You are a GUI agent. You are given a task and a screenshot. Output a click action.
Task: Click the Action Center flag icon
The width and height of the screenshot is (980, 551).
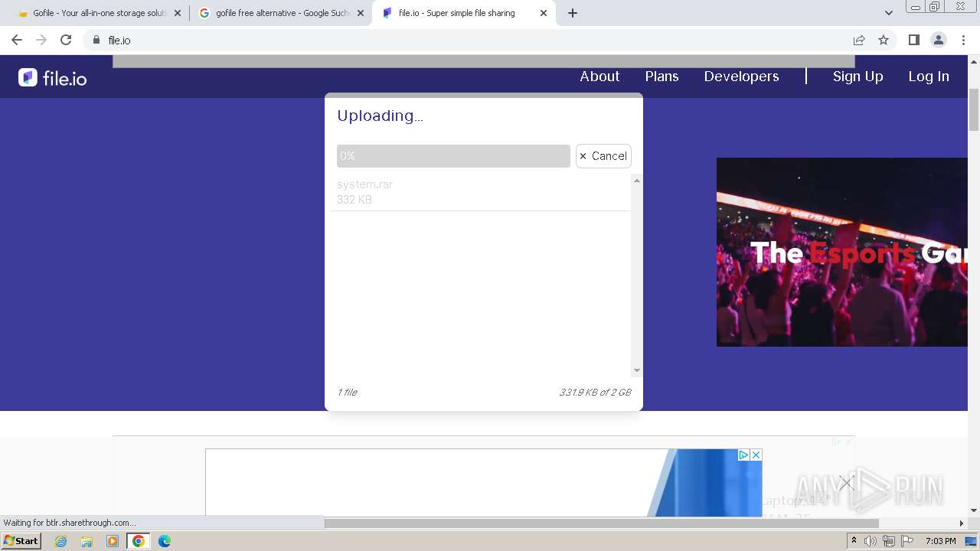point(907,541)
